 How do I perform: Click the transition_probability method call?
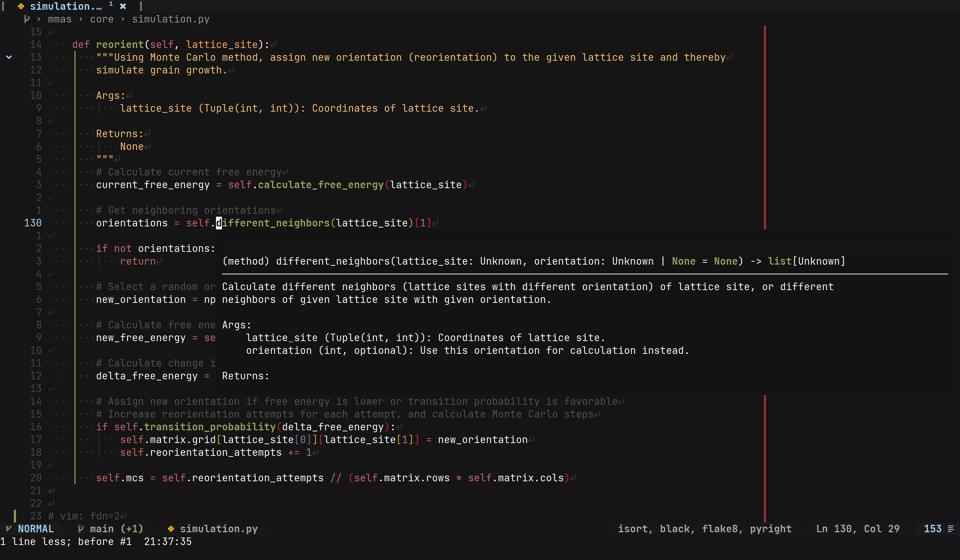click(210, 427)
